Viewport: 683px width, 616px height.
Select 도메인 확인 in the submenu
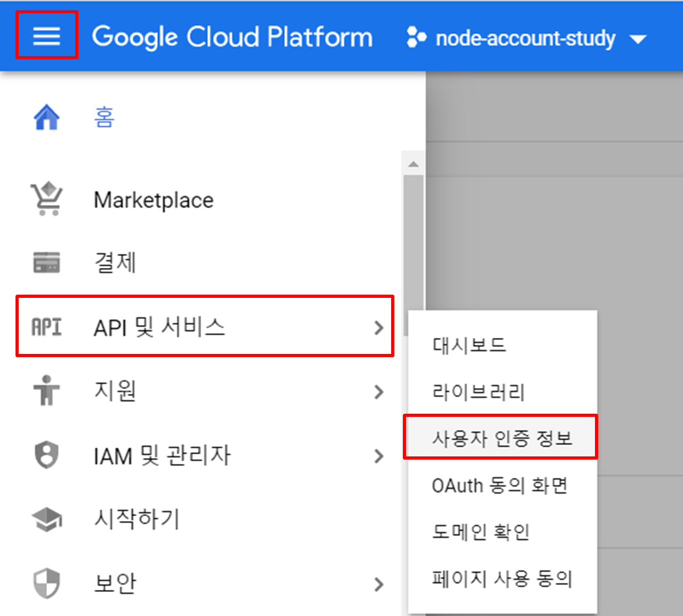[503, 532]
